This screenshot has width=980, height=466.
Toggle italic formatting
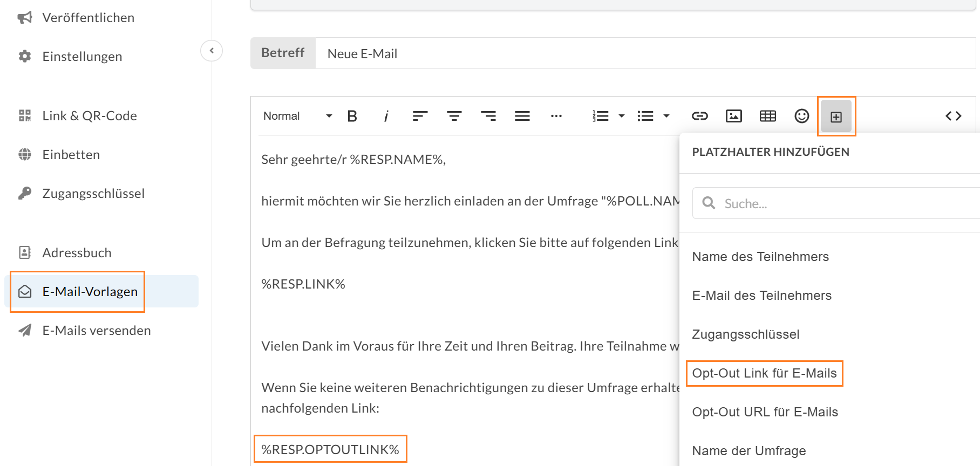click(x=386, y=116)
